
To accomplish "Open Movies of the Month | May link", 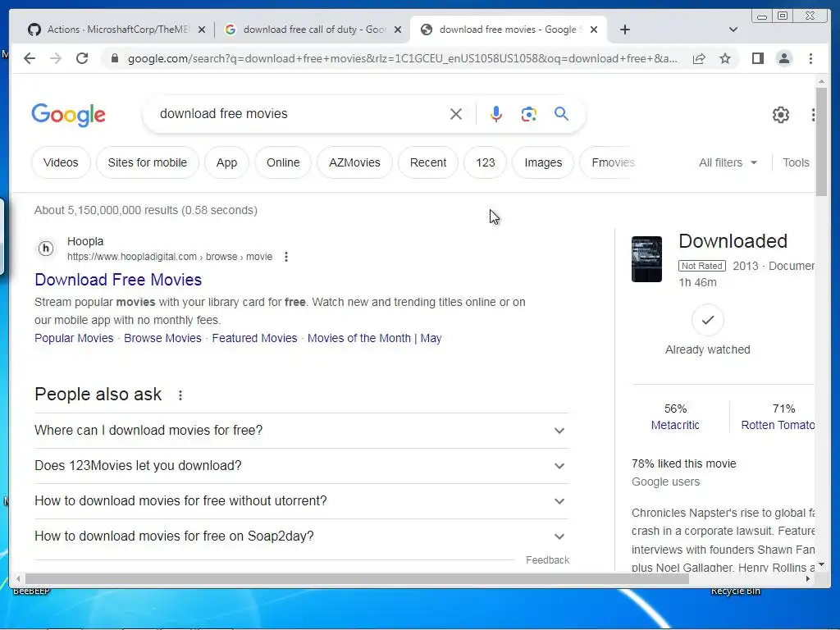I will point(374,338).
